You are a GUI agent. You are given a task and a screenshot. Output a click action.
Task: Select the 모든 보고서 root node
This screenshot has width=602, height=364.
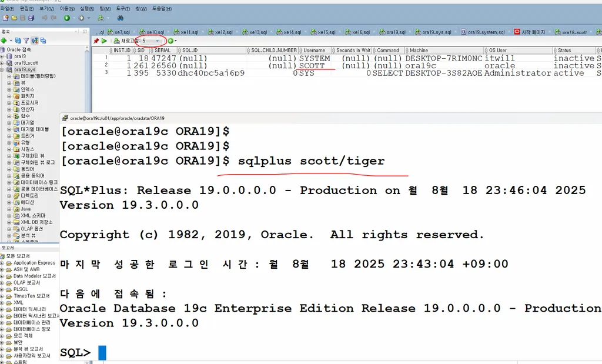click(x=18, y=256)
